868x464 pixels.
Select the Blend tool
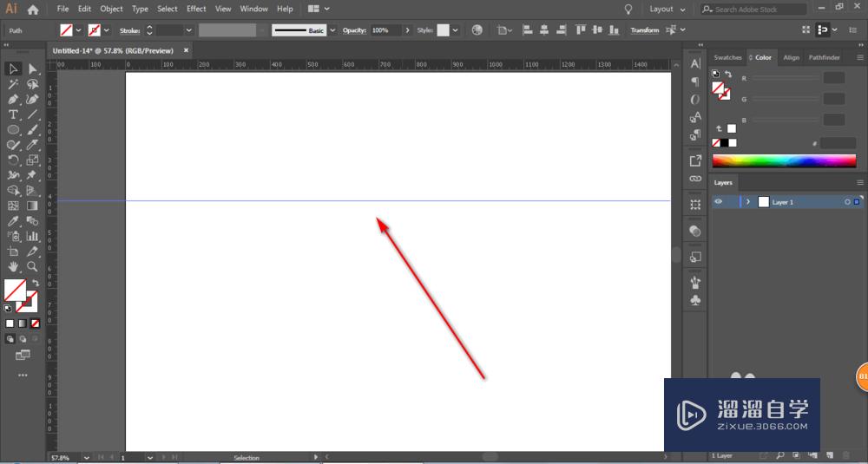click(x=33, y=221)
